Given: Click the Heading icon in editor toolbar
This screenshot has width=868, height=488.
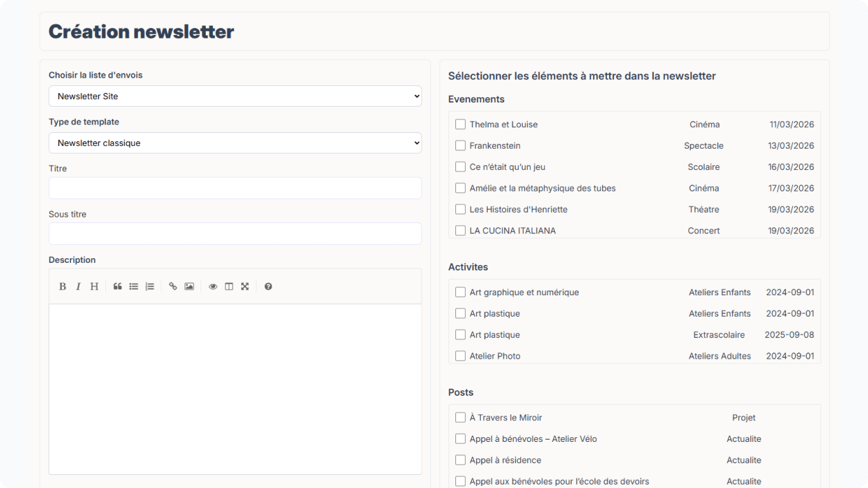Looking at the screenshot, I should 94,286.
